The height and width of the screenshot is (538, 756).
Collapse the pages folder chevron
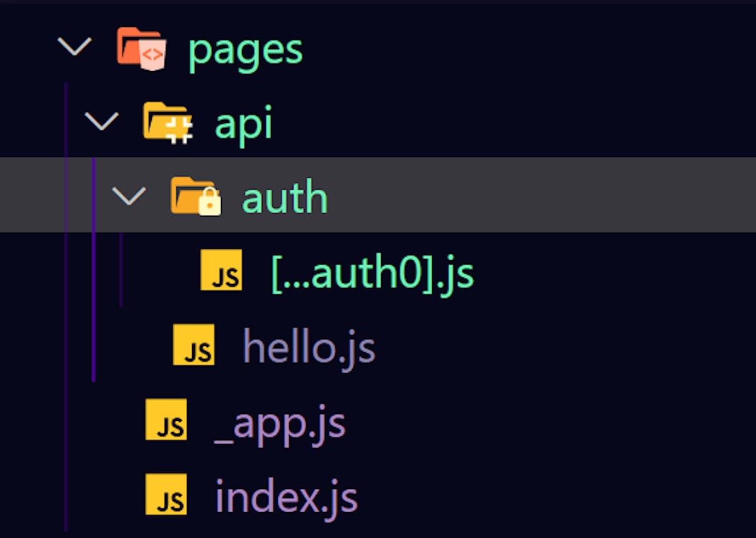click(x=75, y=47)
